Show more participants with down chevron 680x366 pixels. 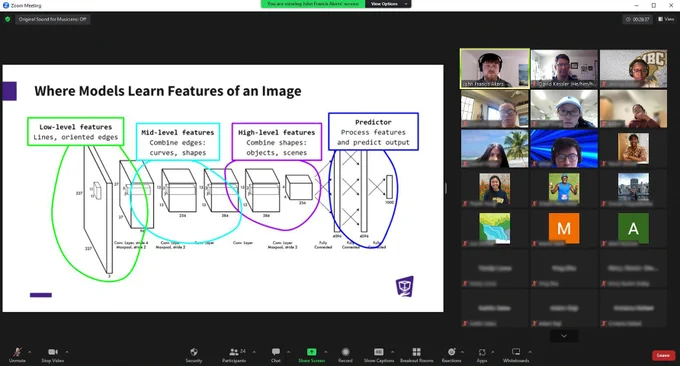click(x=564, y=336)
